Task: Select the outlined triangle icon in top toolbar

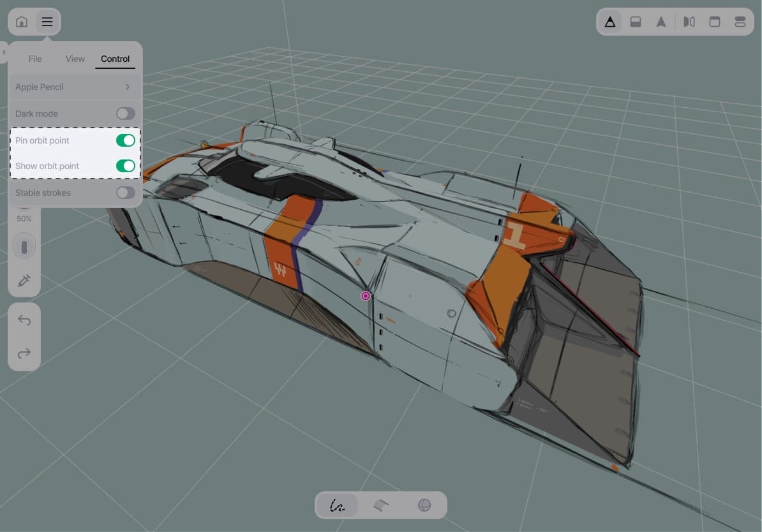Action: click(x=610, y=22)
